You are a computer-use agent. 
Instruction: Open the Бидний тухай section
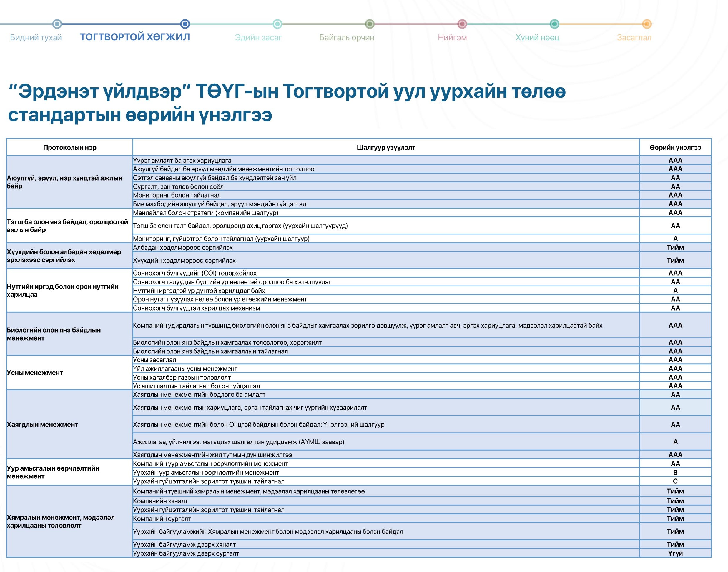click(36, 38)
